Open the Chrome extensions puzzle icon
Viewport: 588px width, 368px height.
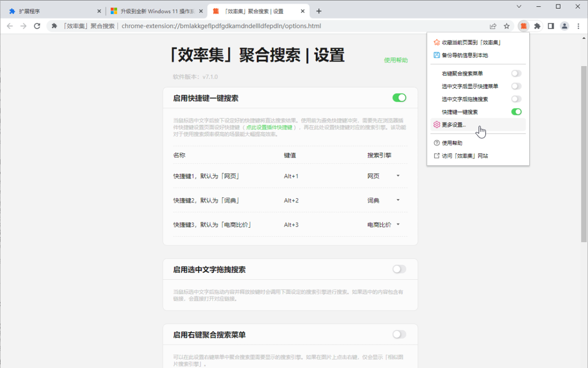537,26
